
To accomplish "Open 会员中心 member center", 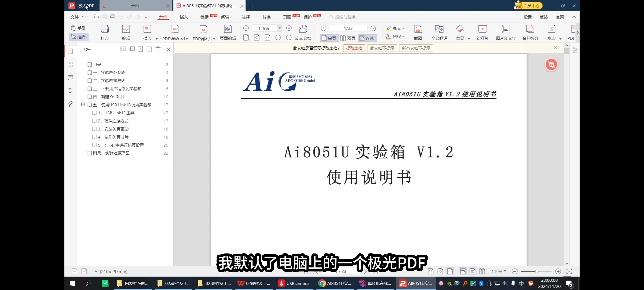I will click(x=528, y=6).
